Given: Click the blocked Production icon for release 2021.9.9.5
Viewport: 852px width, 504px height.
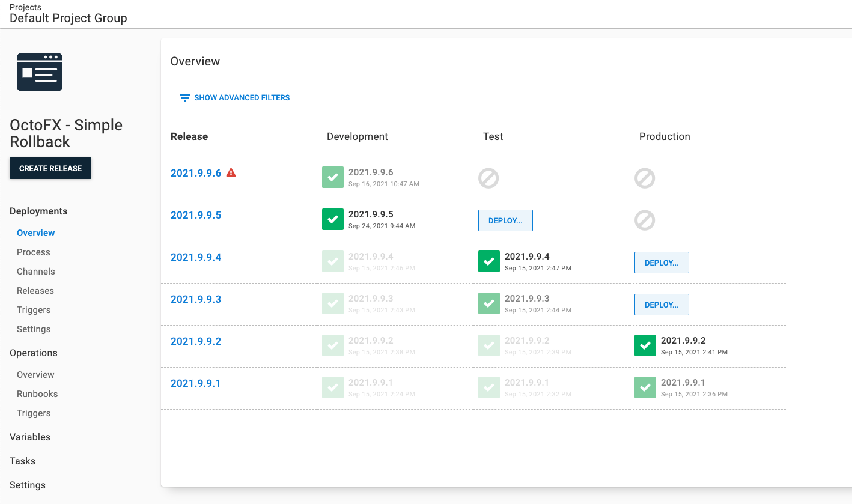Looking at the screenshot, I should 645,220.
